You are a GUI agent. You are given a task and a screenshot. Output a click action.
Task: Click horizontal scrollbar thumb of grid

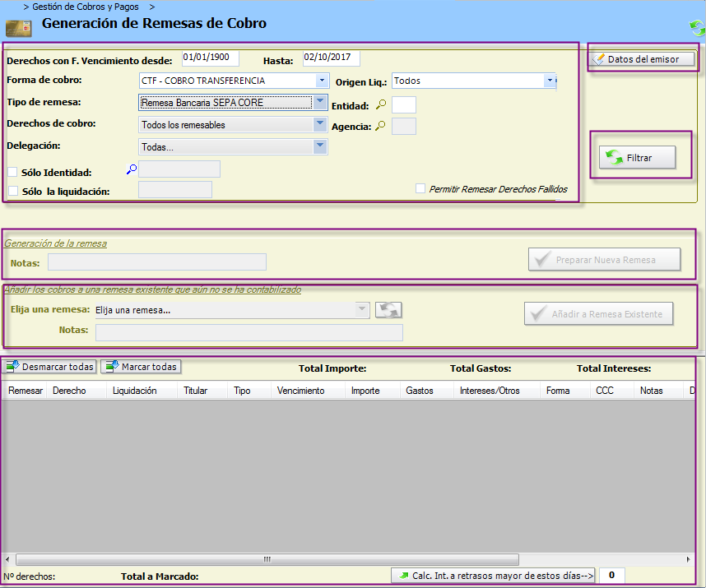[267, 559]
